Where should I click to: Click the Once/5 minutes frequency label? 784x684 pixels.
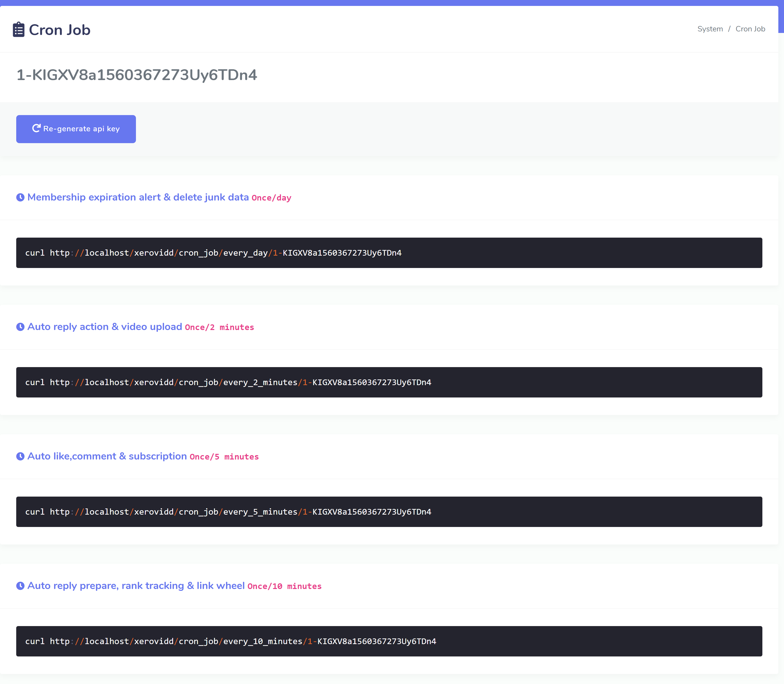pyautogui.click(x=224, y=457)
